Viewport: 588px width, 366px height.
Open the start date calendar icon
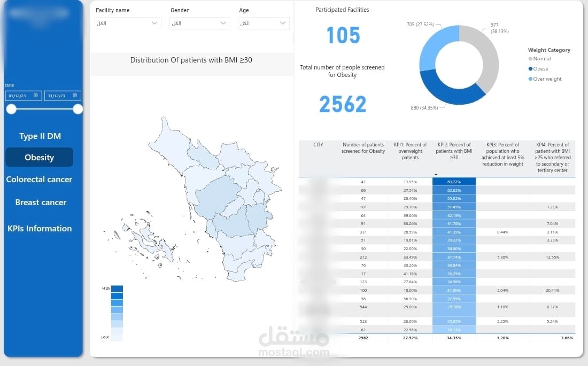click(x=36, y=96)
